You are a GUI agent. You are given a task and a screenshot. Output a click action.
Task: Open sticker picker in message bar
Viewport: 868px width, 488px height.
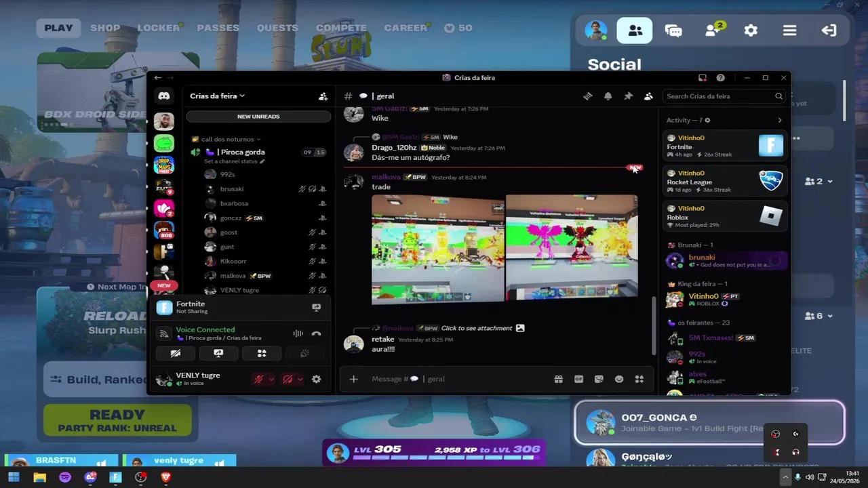[599, 379]
